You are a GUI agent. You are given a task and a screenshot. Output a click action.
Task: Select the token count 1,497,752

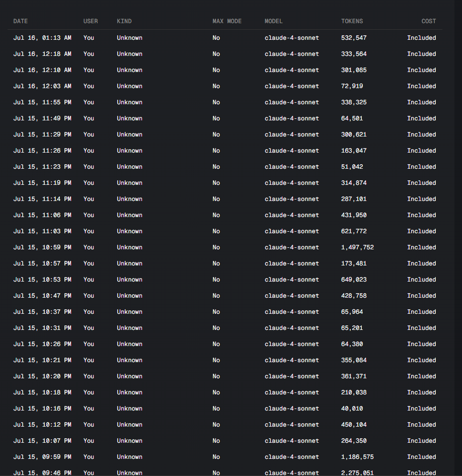pos(357,247)
